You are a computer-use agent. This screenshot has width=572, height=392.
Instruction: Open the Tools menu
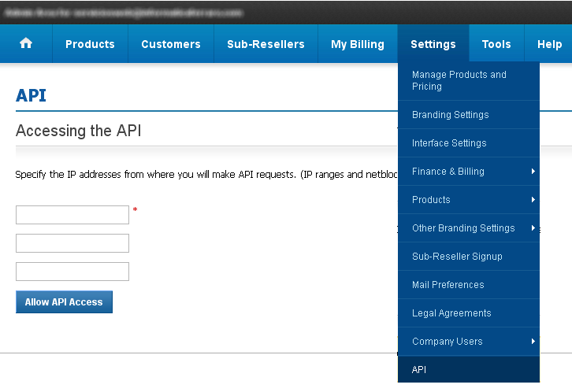(496, 44)
